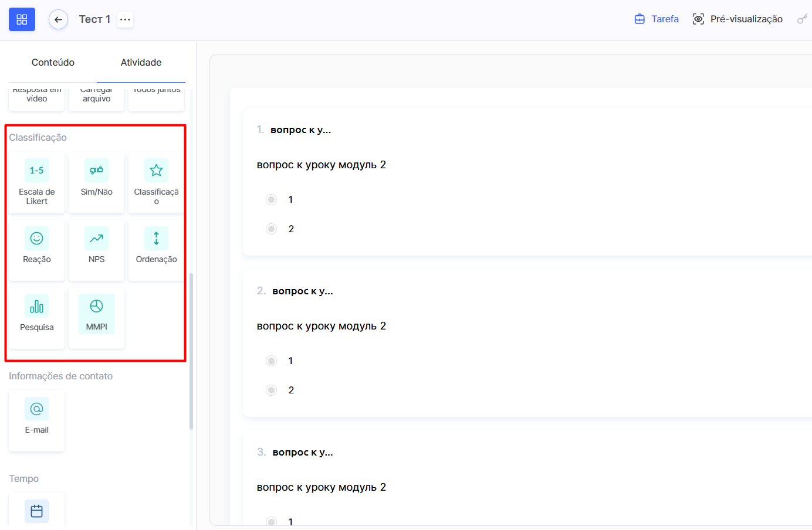Insert the star Classificação rating element

click(x=156, y=182)
